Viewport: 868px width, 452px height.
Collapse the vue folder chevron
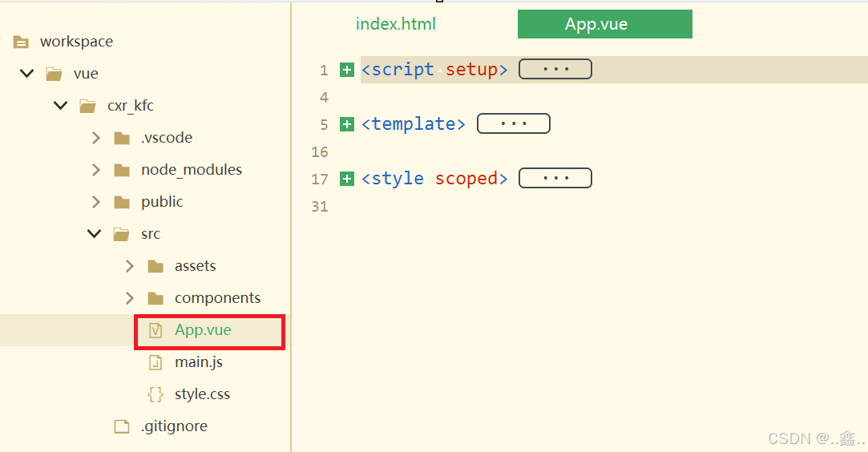pos(26,73)
